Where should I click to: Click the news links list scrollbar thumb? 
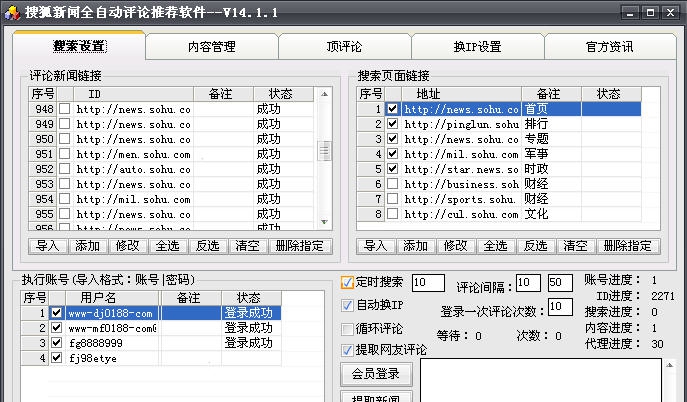point(324,151)
